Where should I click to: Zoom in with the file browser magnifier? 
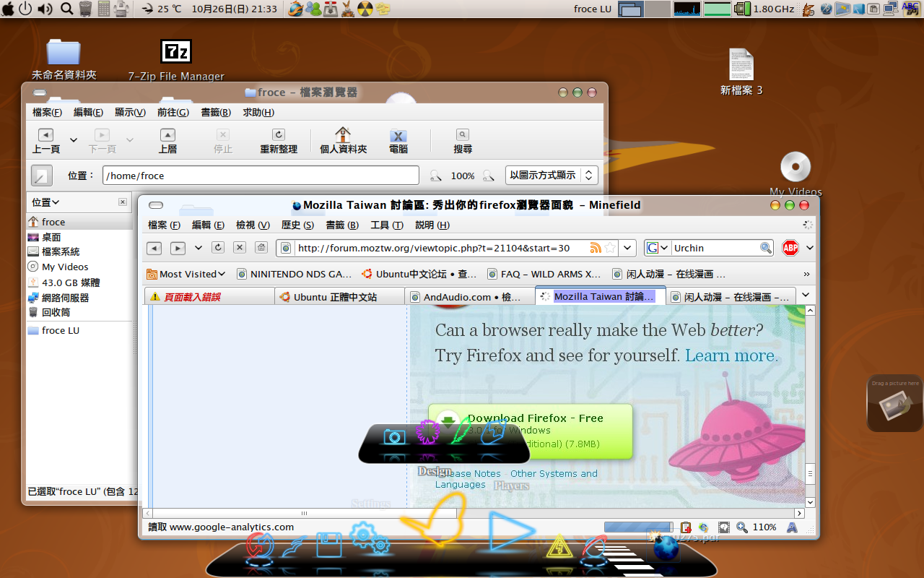point(489,176)
